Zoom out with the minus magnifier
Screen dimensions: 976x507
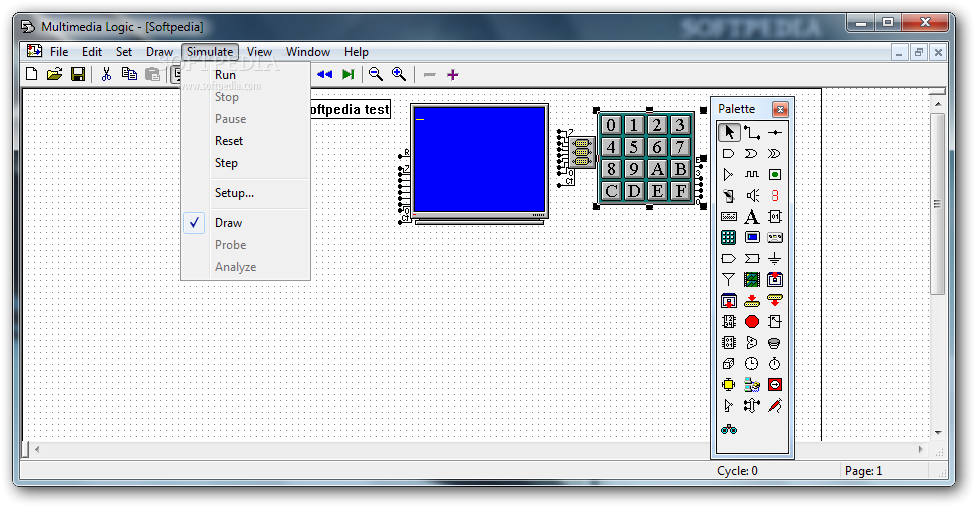tap(375, 75)
